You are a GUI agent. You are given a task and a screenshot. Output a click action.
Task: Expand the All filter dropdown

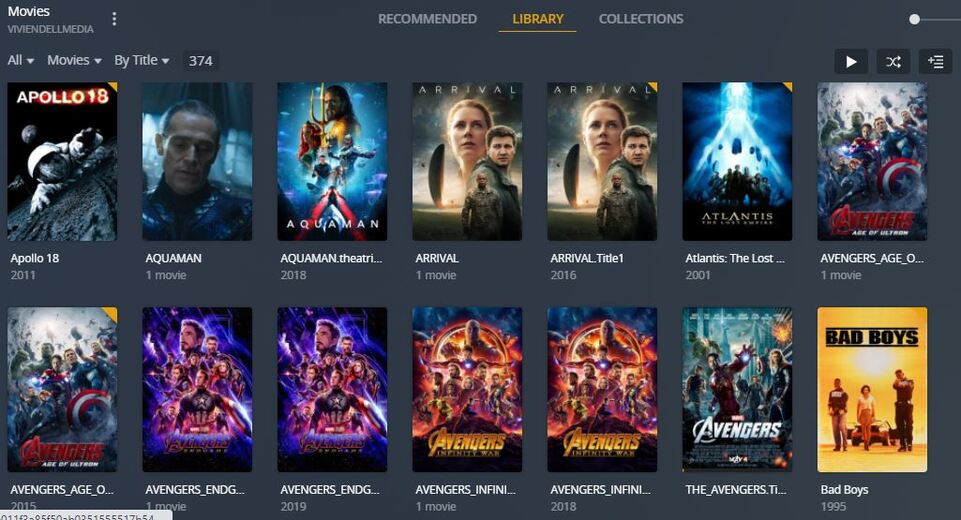click(x=21, y=60)
